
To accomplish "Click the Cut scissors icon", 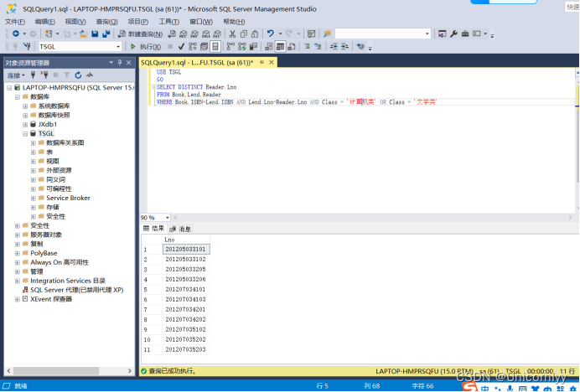I will click(232, 34).
